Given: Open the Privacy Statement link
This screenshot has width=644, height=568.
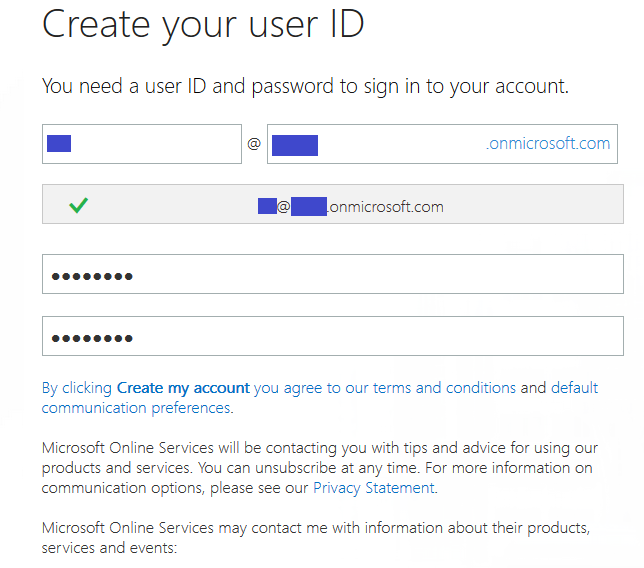Looking at the screenshot, I should tap(373, 488).
